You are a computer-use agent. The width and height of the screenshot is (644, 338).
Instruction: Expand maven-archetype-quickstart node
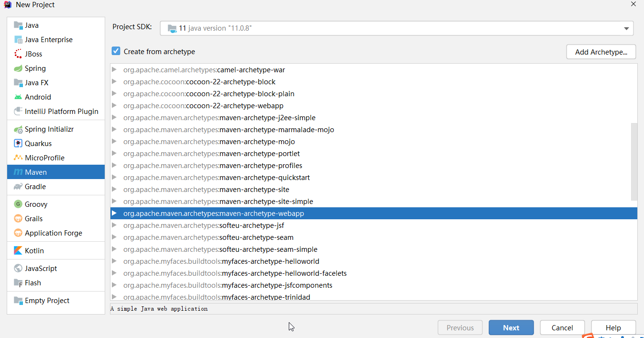tap(114, 178)
